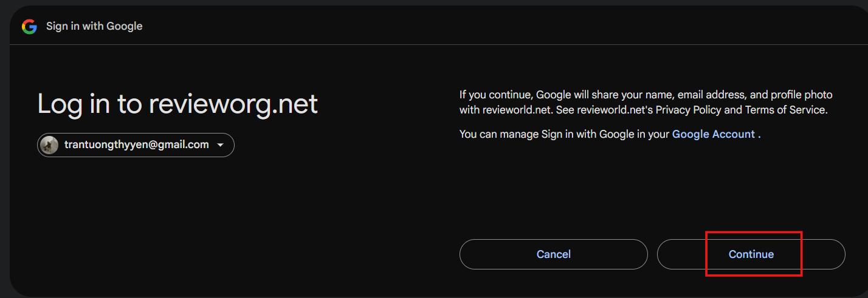Image resolution: width=868 pixels, height=298 pixels.
Task: Click the Continue button
Action: pos(751,254)
